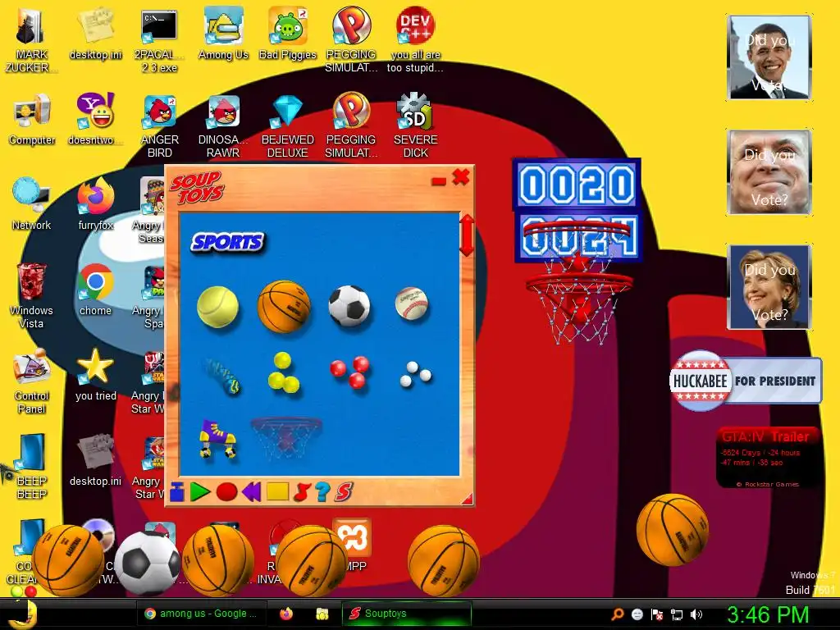Open the Among Us desktop shortcut
840x630 pixels.
(223, 33)
